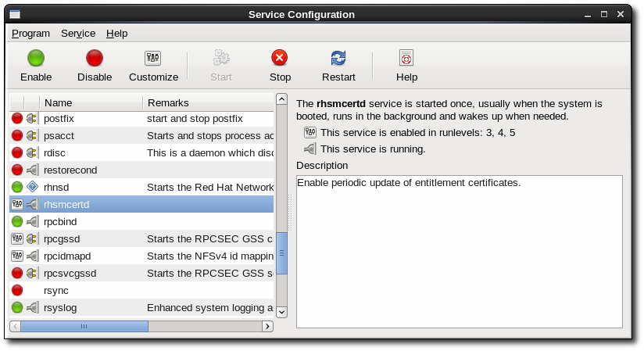Minimize the Service Configuration window
This screenshot has width=644, height=351.
588,15
